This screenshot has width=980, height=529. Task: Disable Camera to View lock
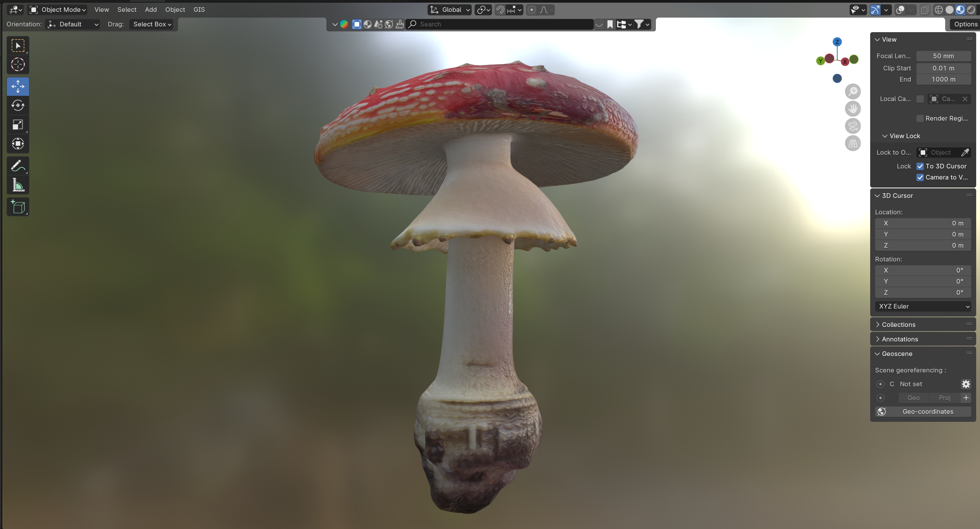point(920,177)
